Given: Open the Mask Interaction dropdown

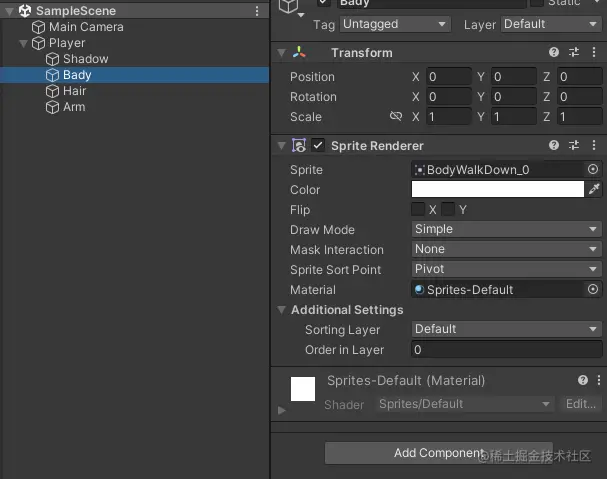Looking at the screenshot, I should pyautogui.click(x=506, y=249).
